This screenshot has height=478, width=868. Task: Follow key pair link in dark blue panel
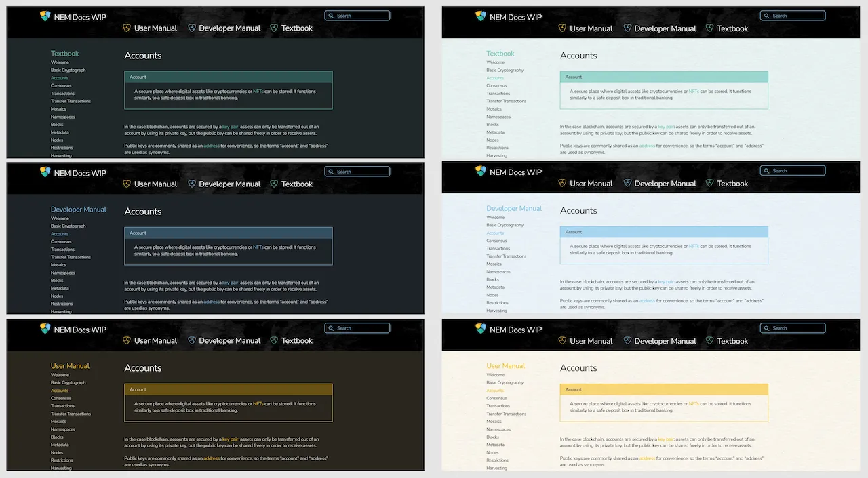[x=230, y=283]
